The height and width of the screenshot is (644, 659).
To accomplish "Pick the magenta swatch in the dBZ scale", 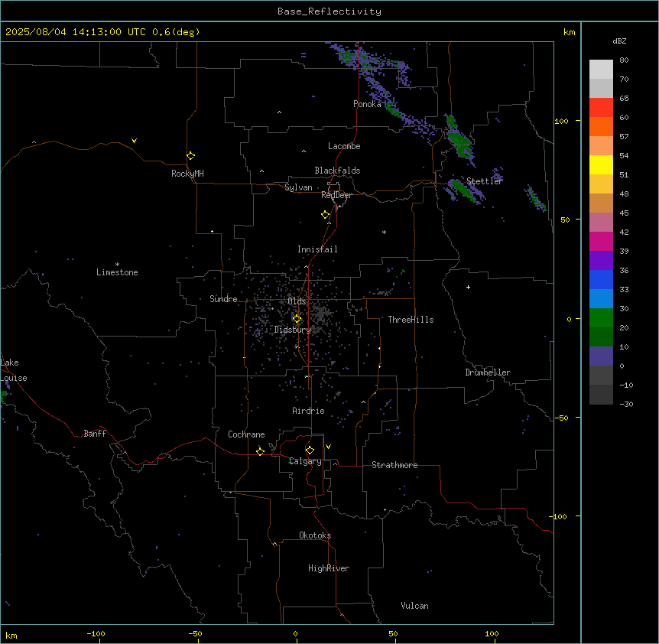I will (601, 241).
